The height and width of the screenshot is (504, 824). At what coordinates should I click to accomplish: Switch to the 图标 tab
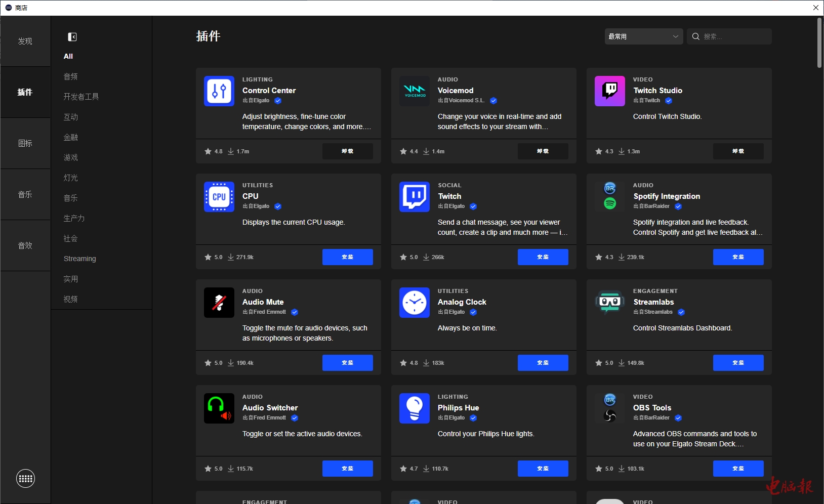25,143
